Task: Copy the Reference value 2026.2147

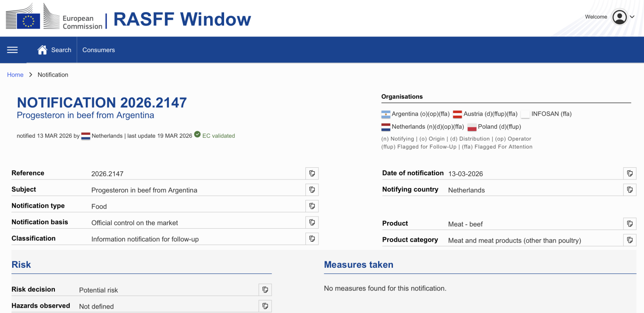Action: (x=312, y=173)
